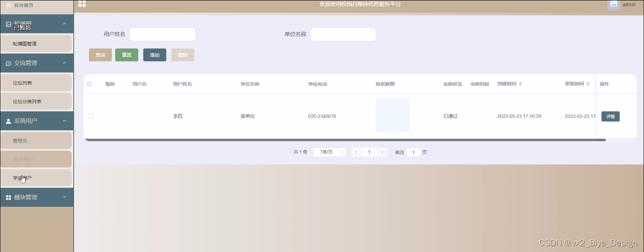Image resolution: width=644 pixels, height=252 pixels.
Task: Click the 昵称 column header
Action: [110, 84]
